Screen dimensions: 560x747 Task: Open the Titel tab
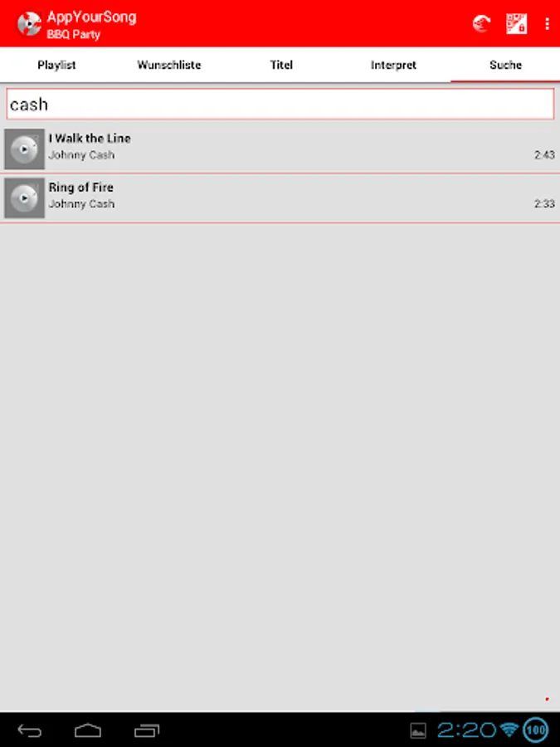click(281, 65)
